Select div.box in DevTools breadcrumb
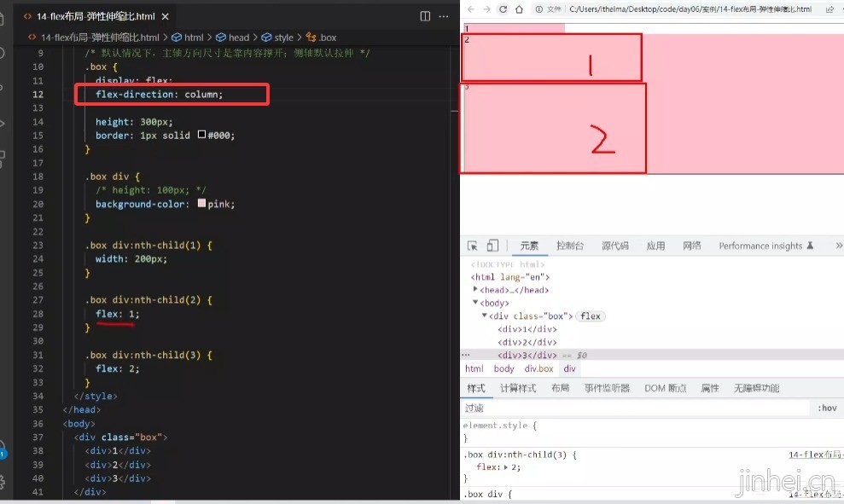 [538, 368]
